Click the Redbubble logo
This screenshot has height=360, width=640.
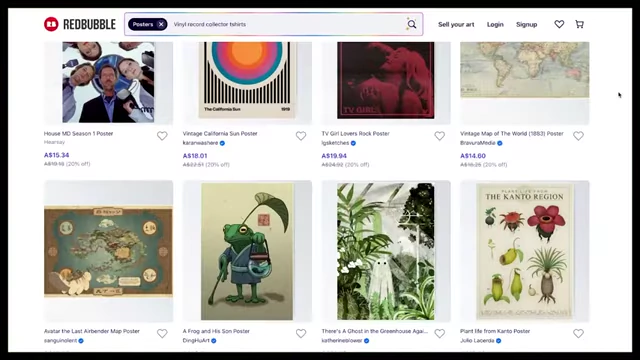pos(80,24)
